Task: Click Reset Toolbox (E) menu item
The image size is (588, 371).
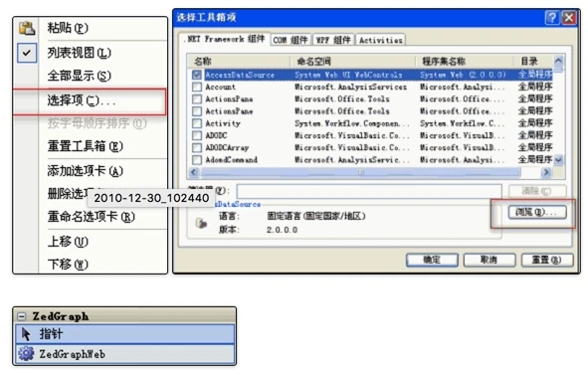Action: (x=86, y=146)
